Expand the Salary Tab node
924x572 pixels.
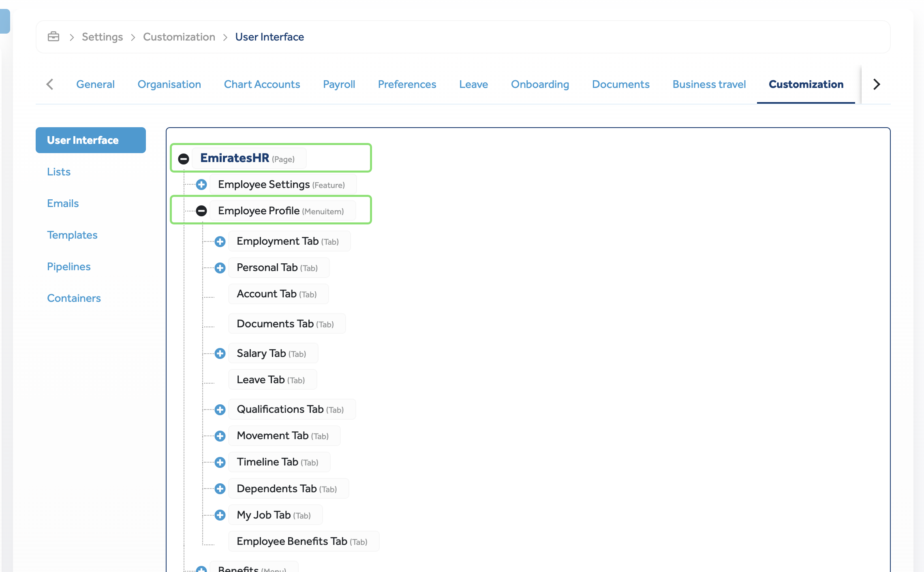(220, 353)
